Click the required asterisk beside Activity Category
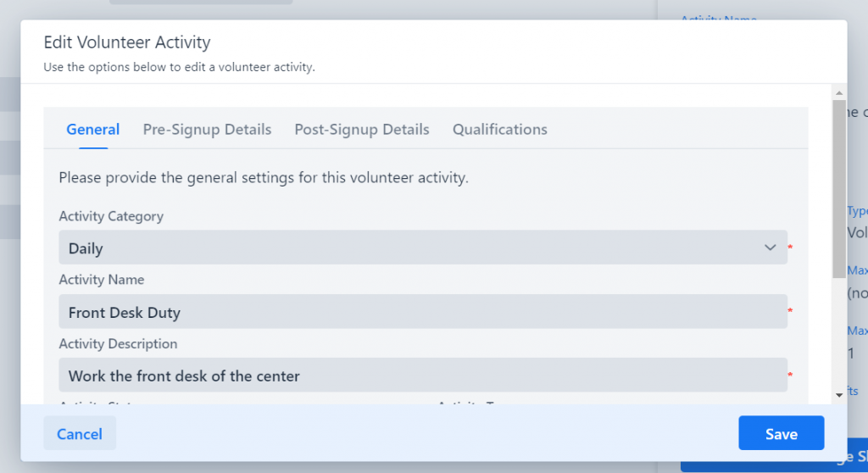The width and height of the screenshot is (868, 473). (x=790, y=248)
